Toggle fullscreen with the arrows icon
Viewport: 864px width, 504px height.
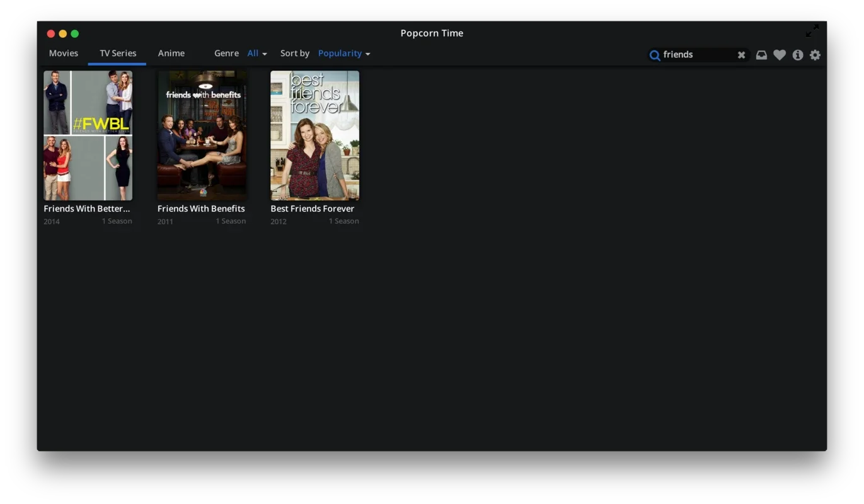pyautogui.click(x=812, y=30)
